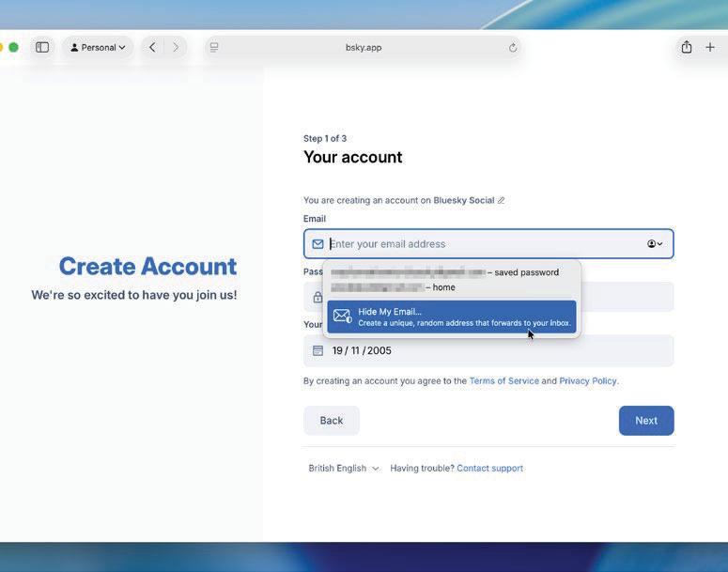This screenshot has width=728, height=572.
Task: Click the green fullscreen window button
Action: [13, 47]
